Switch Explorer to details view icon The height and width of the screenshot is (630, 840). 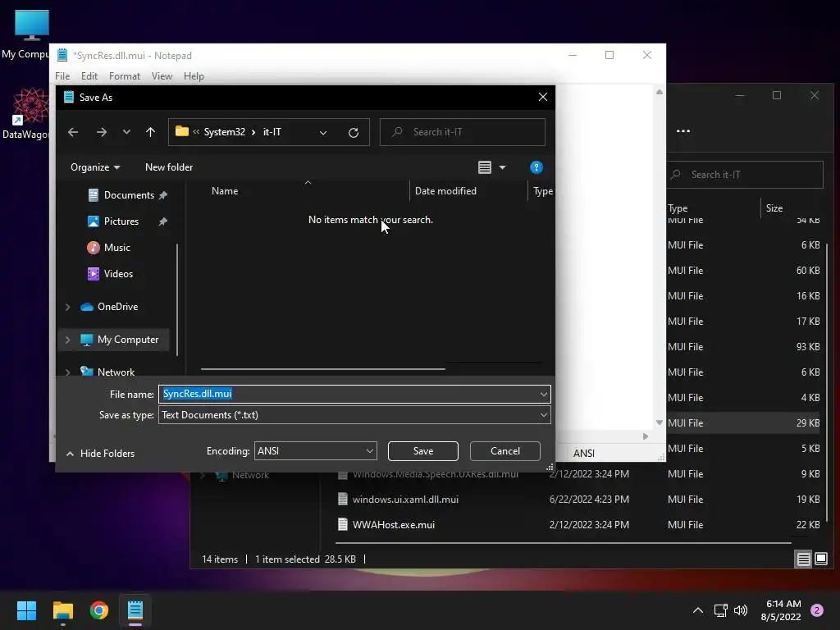click(x=804, y=559)
